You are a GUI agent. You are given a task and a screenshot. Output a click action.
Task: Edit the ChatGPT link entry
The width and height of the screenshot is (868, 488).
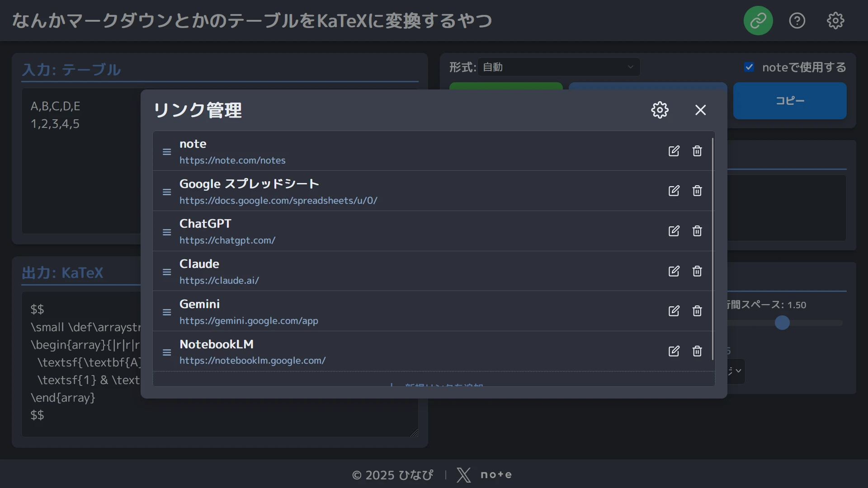[674, 231]
